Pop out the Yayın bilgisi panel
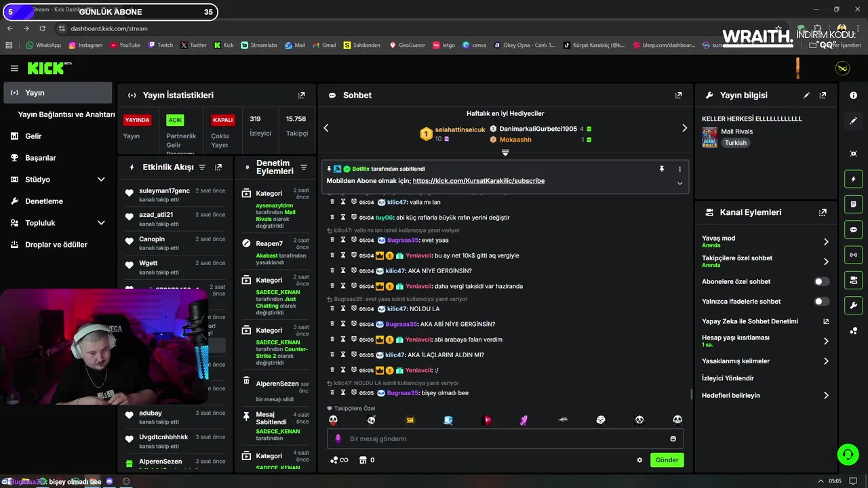 point(823,96)
